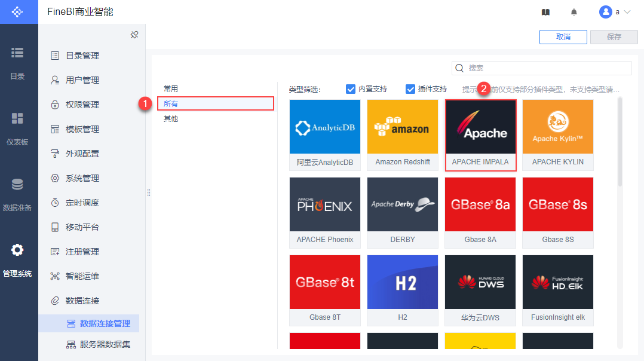The width and height of the screenshot is (644, 361).
Task: Toggle the 插件支持 checkbox
Action: [x=410, y=89]
